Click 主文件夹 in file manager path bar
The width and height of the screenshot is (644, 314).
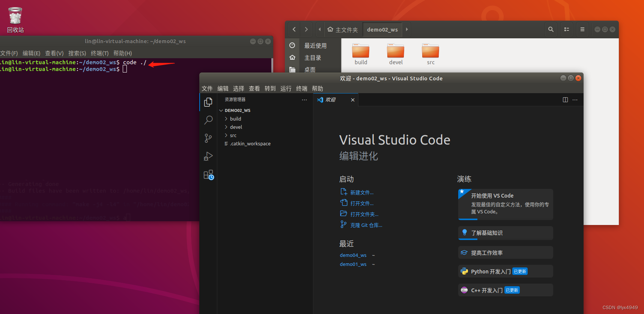tap(343, 29)
